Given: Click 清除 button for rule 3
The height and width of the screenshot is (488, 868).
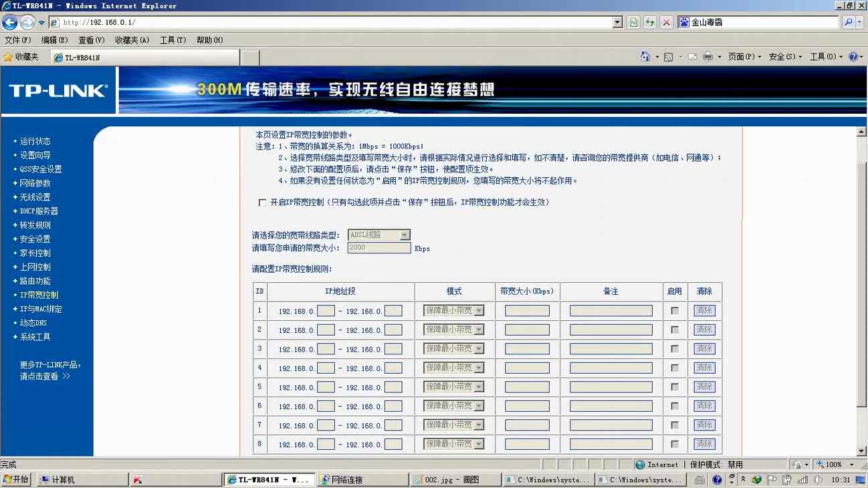Looking at the screenshot, I should [704, 349].
